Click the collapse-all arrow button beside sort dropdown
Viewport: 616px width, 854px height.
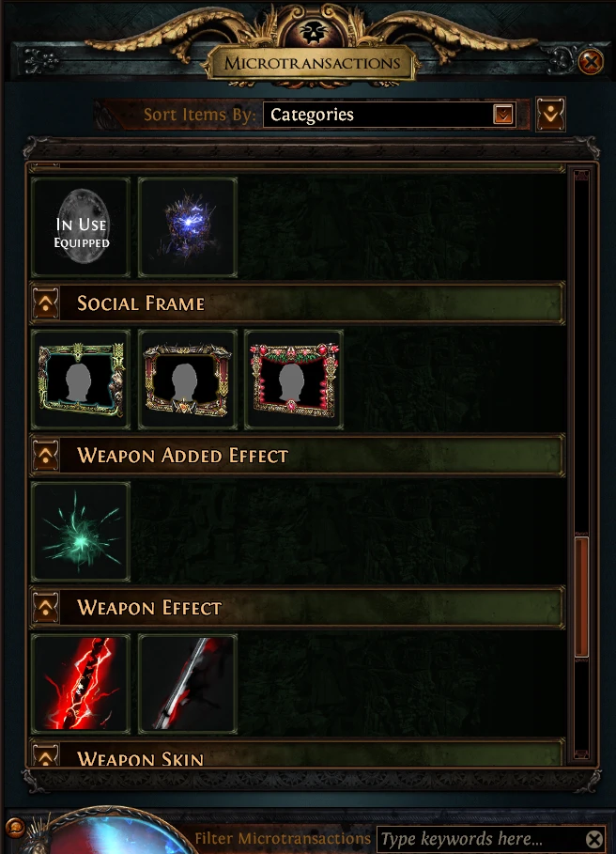[550, 115]
